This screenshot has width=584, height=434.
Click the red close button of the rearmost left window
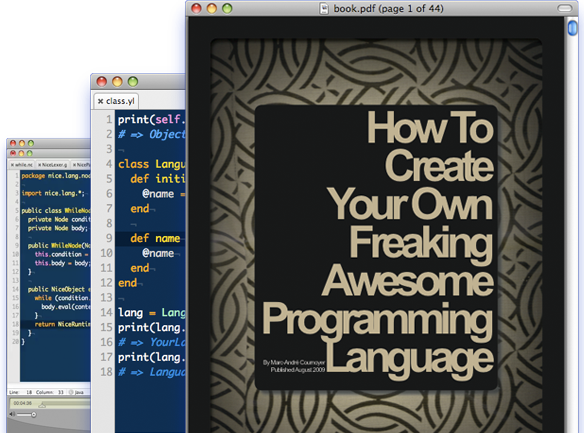coord(13,143)
